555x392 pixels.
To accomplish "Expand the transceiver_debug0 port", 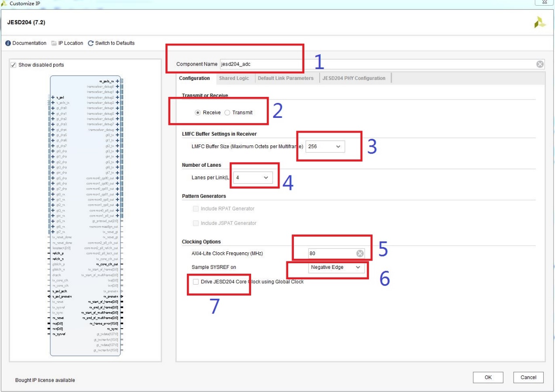I will pos(117,86).
